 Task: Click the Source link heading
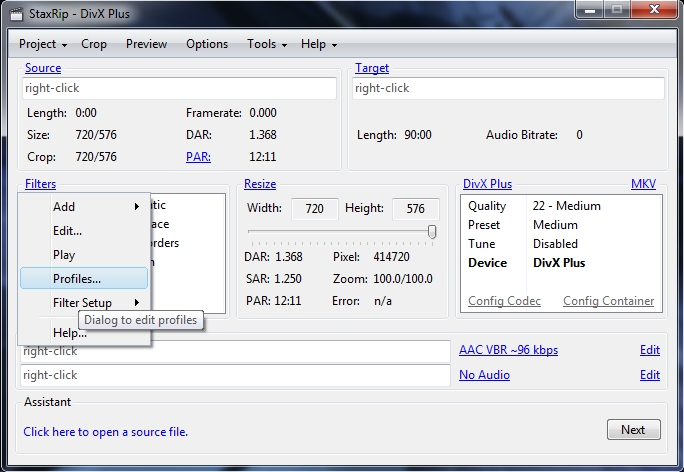(43, 68)
